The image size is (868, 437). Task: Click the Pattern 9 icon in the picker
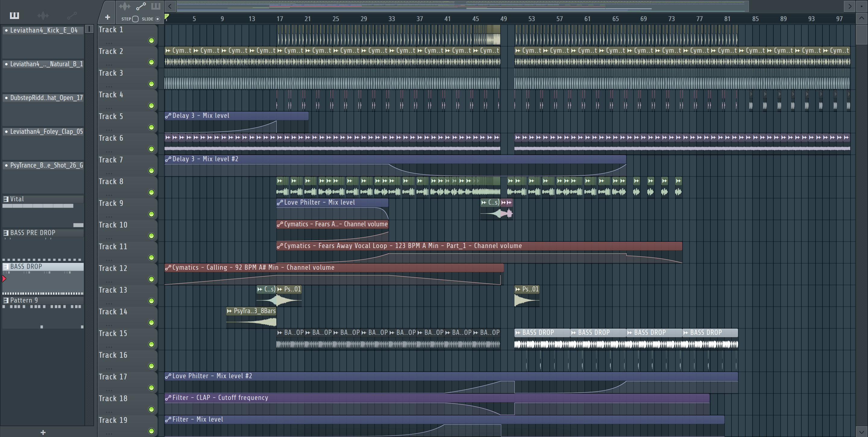pos(6,300)
